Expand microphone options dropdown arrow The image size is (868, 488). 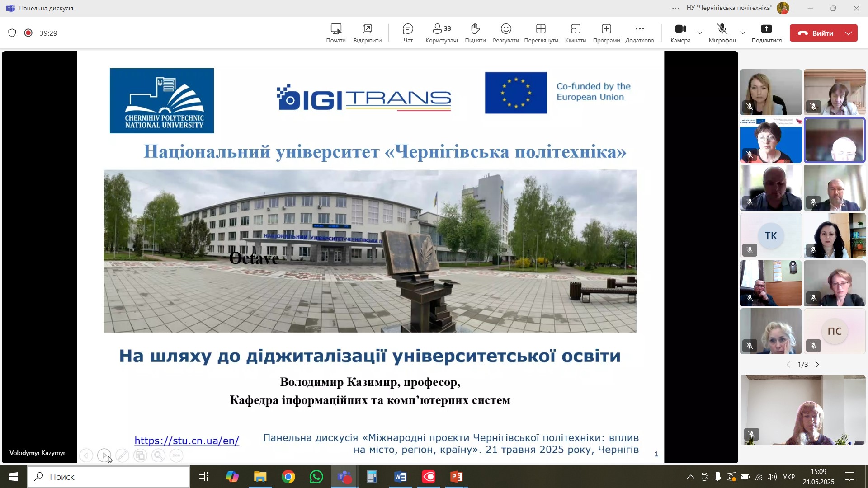click(x=742, y=33)
